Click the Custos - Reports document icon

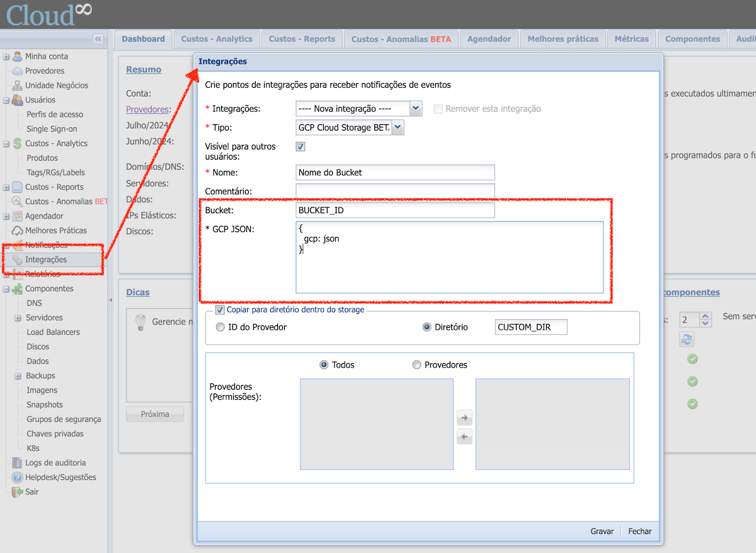tap(18, 187)
